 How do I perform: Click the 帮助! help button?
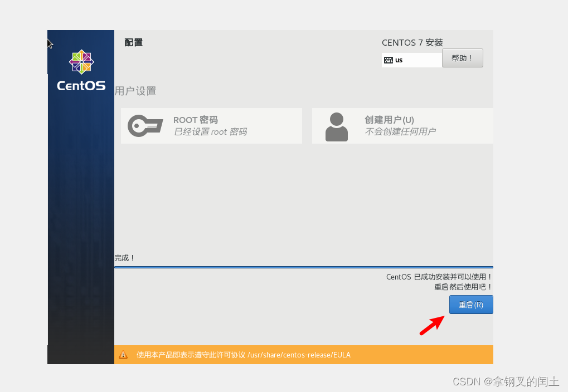point(463,58)
